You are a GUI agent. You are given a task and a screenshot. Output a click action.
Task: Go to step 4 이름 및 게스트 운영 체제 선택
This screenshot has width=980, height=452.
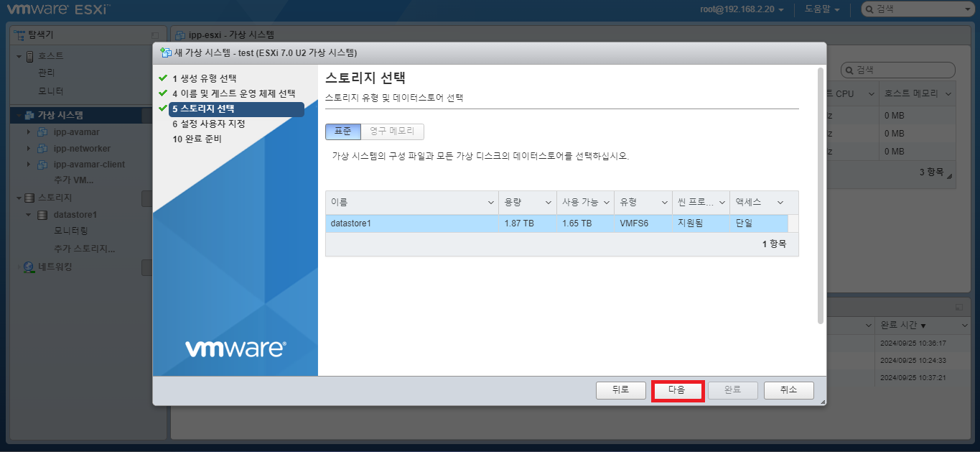click(233, 93)
